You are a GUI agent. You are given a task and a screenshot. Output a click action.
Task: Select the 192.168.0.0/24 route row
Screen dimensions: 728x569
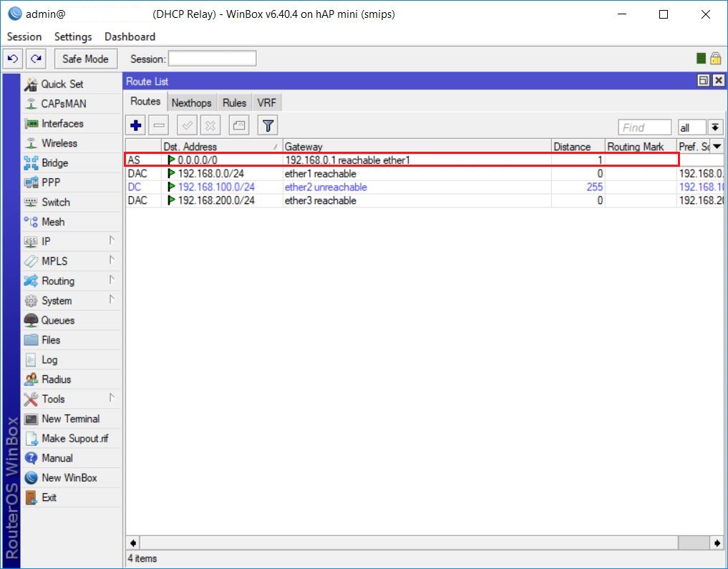click(424, 174)
